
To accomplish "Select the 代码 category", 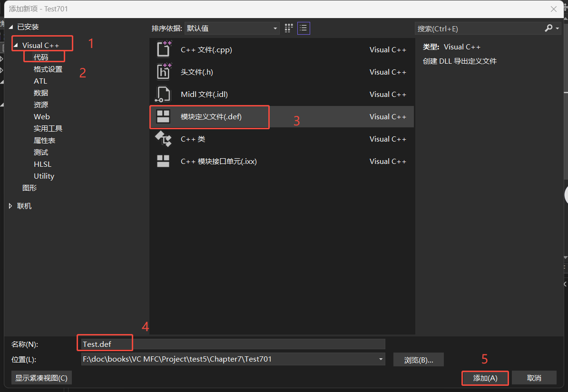I will (40, 57).
